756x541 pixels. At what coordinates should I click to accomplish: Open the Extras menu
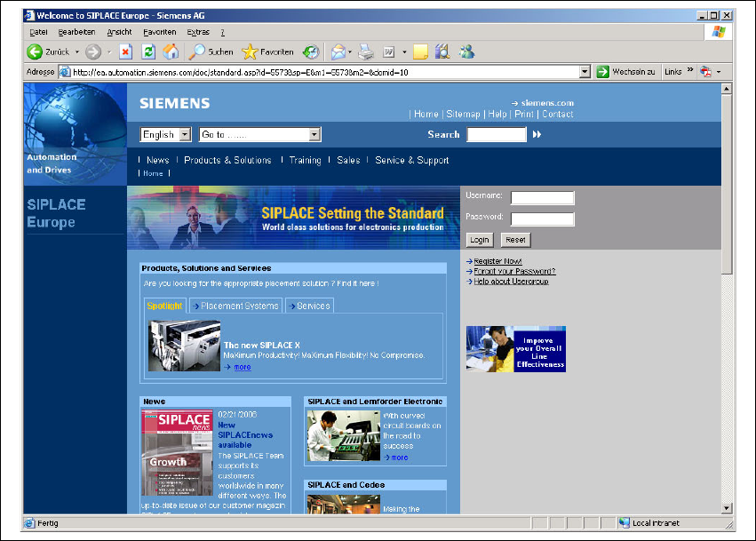tap(198, 32)
